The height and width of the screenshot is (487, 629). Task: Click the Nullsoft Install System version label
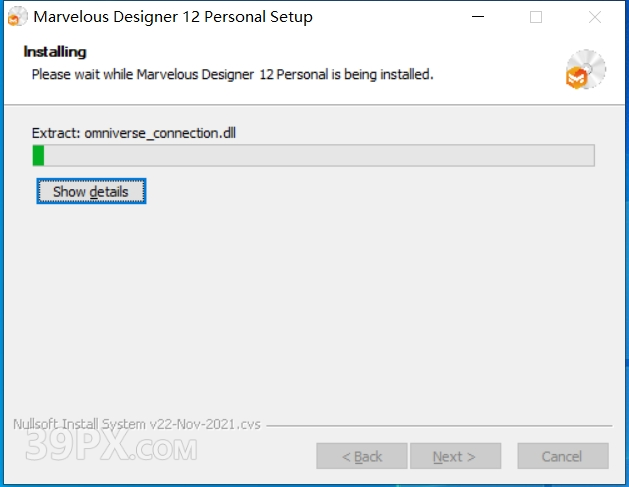(137, 424)
